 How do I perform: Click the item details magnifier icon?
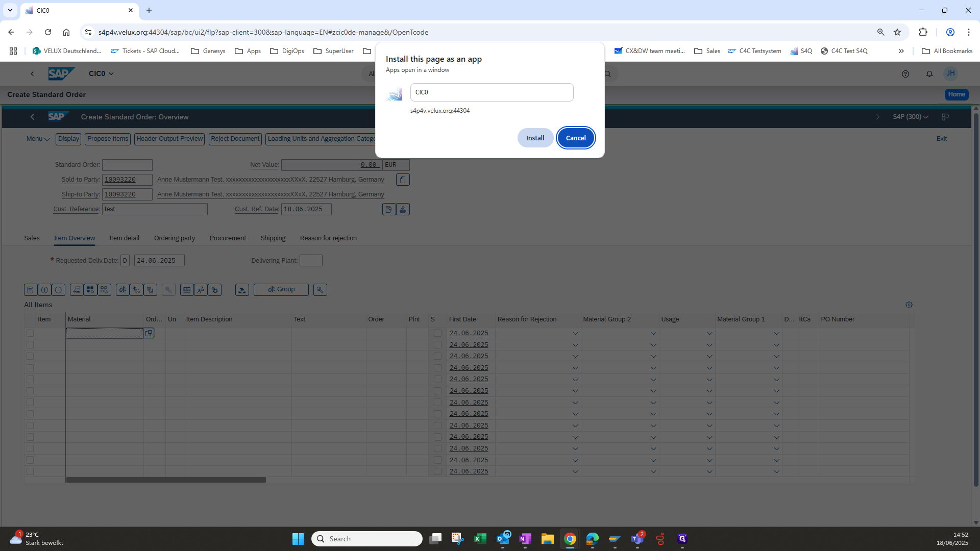point(31,290)
